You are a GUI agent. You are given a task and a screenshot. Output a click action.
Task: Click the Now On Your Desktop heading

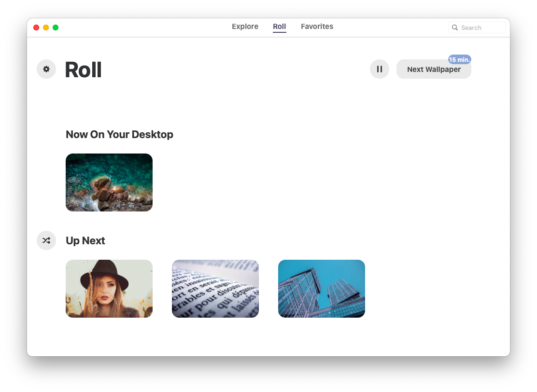click(119, 135)
